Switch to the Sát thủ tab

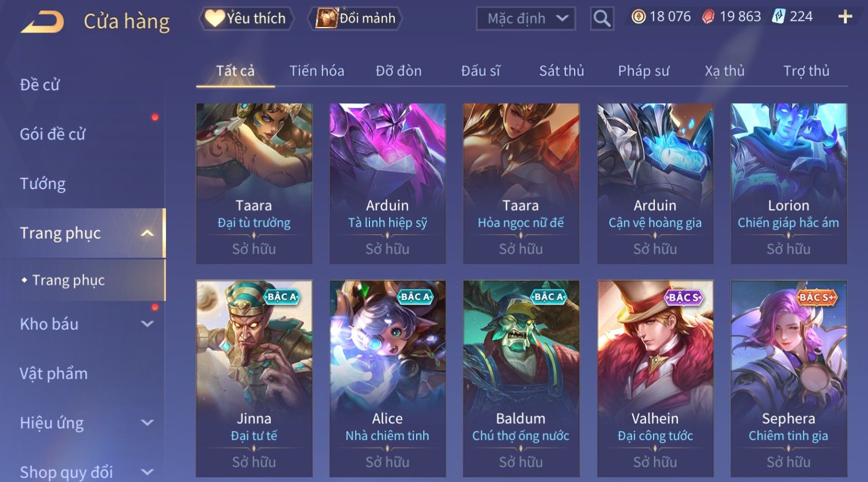561,71
